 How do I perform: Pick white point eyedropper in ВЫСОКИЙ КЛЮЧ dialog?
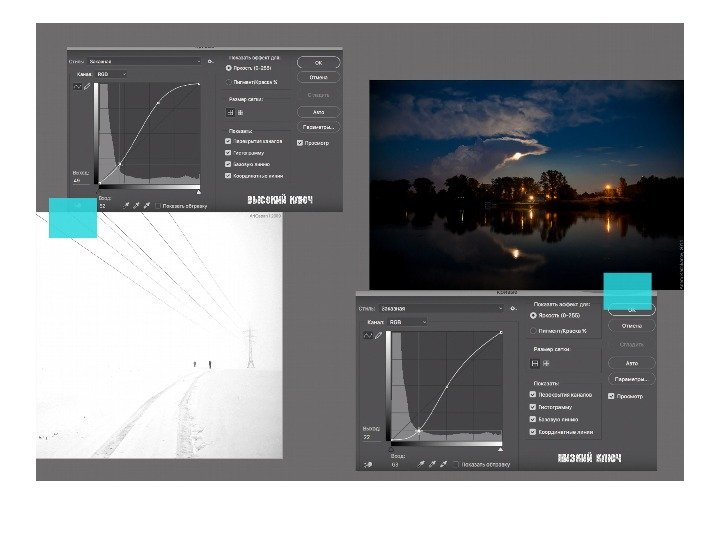[147, 206]
